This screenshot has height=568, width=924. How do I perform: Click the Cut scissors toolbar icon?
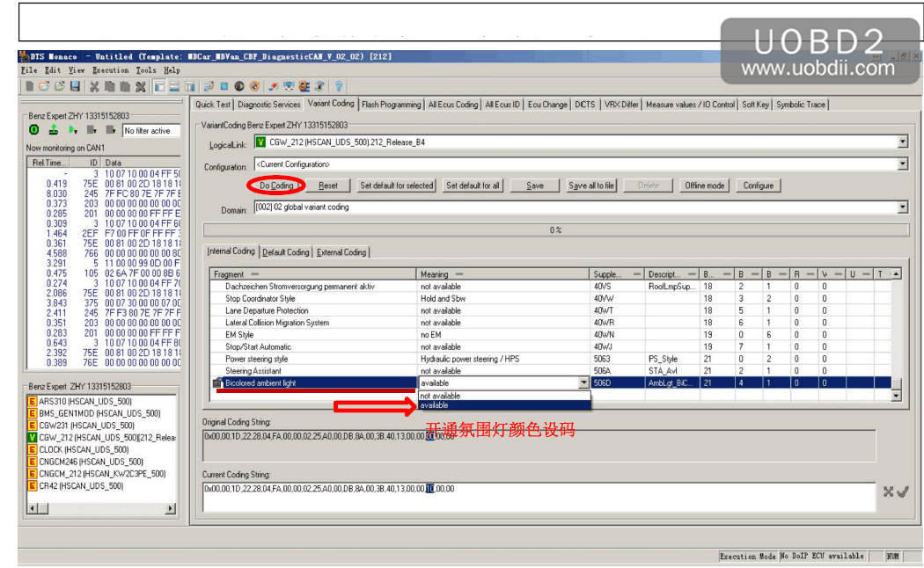coord(94,86)
